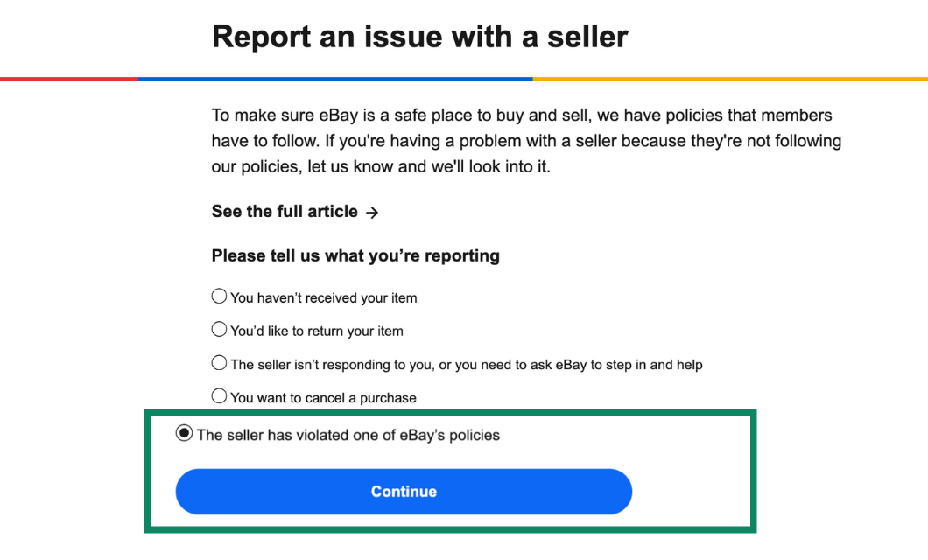Click the 'Report an issue with a seller' heading
Image resolution: width=928 pixels, height=560 pixels.
418,36
